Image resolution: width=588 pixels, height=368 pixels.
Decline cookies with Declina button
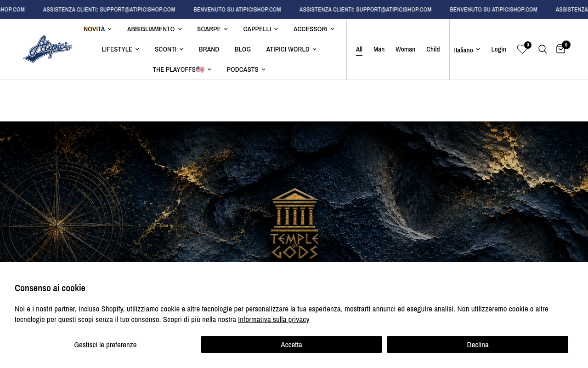478,345
